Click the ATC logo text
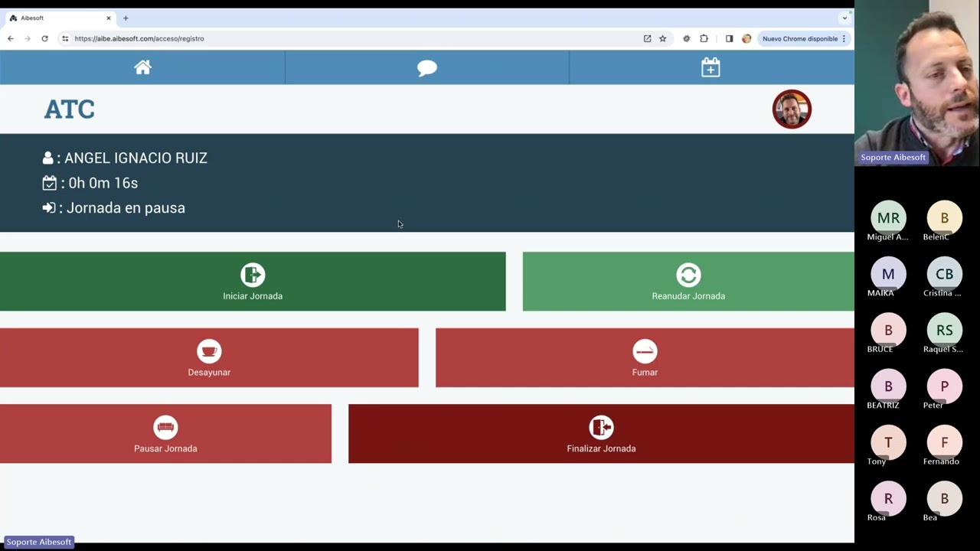This screenshot has width=980, height=551. click(69, 109)
